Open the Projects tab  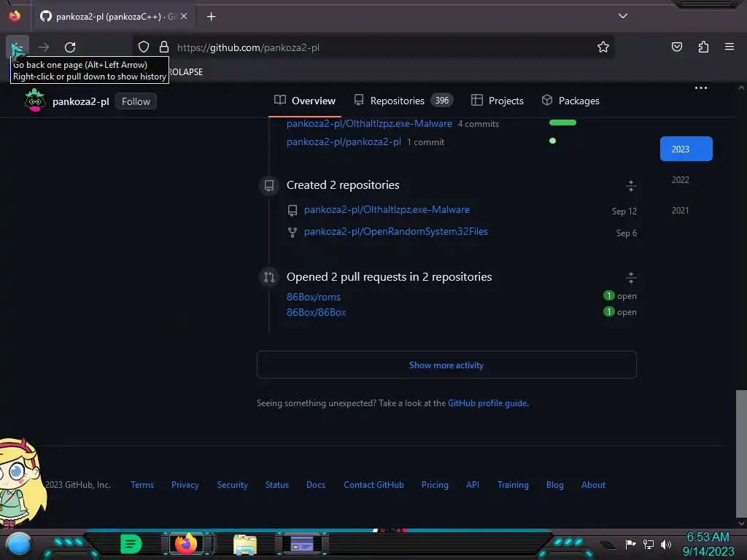tap(498, 101)
